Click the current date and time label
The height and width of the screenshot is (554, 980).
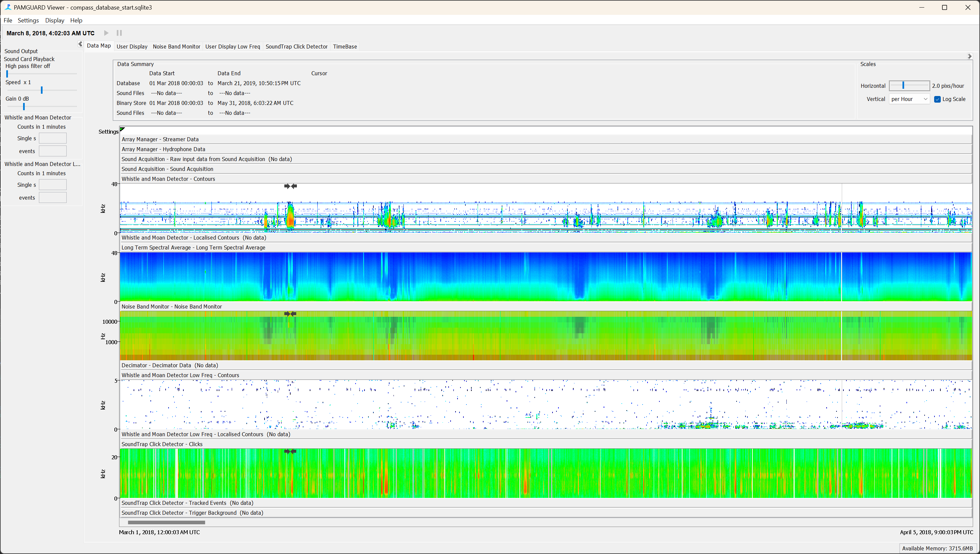[50, 33]
